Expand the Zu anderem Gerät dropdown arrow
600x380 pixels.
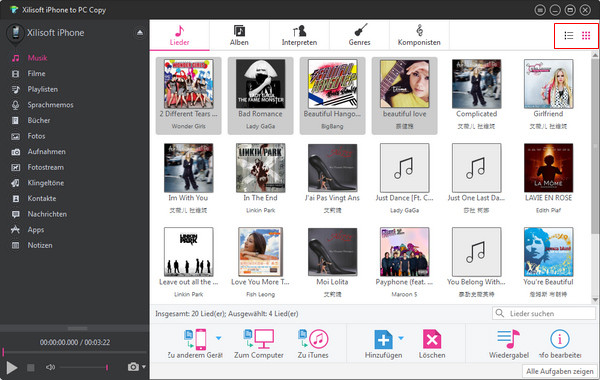pos(218,338)
